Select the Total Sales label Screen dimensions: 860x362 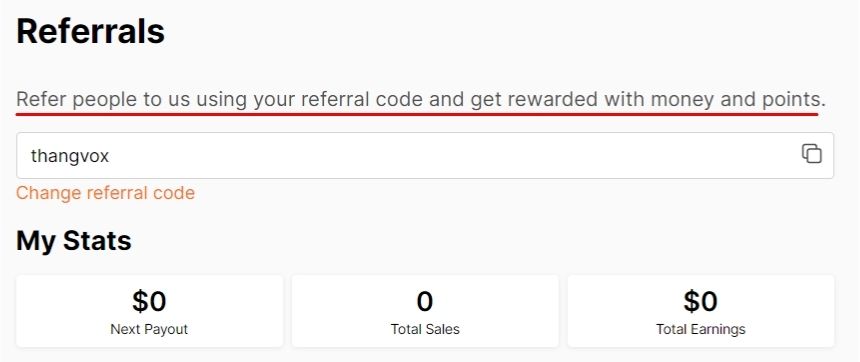coord(425,329)
